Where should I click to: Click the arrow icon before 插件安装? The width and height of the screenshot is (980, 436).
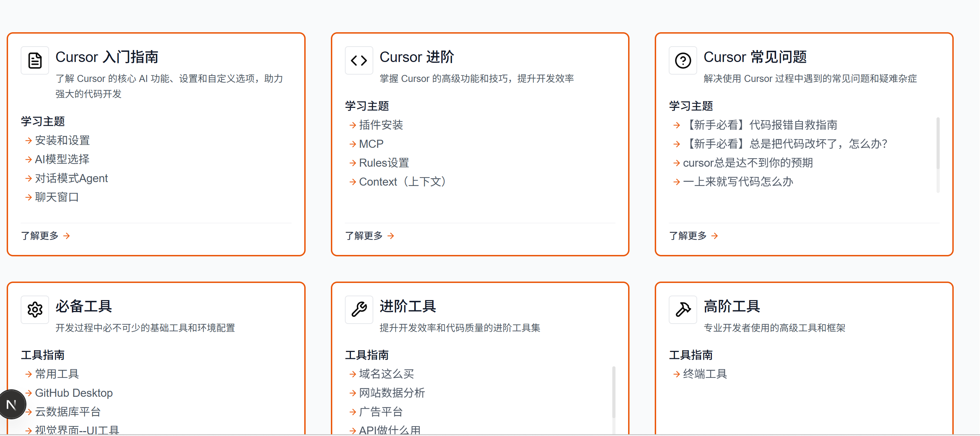click(x=353, y=125)
